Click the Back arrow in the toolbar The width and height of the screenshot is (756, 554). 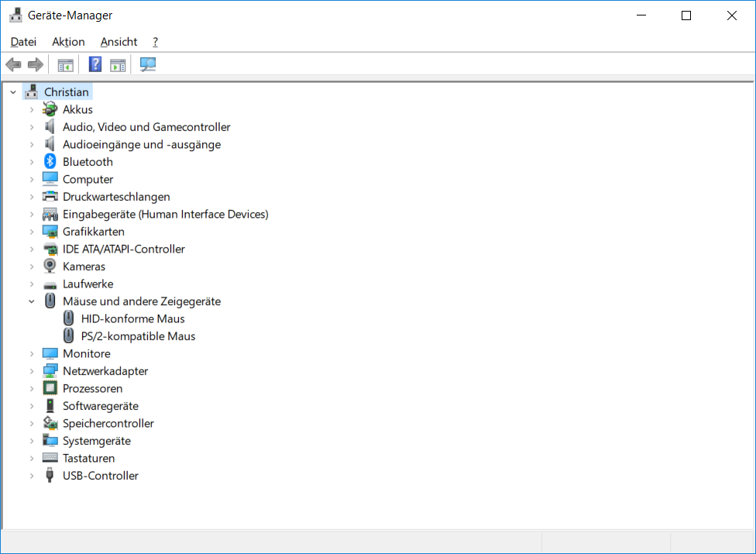click(x=13, y=64)
